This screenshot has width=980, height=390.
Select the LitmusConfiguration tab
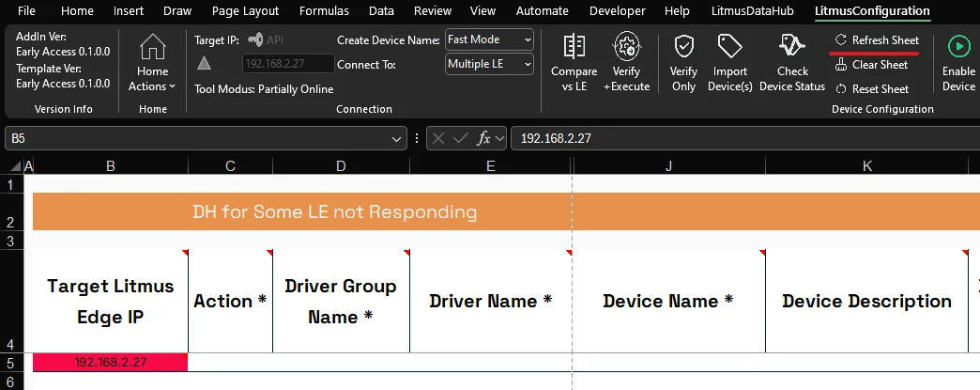(872, 10)
